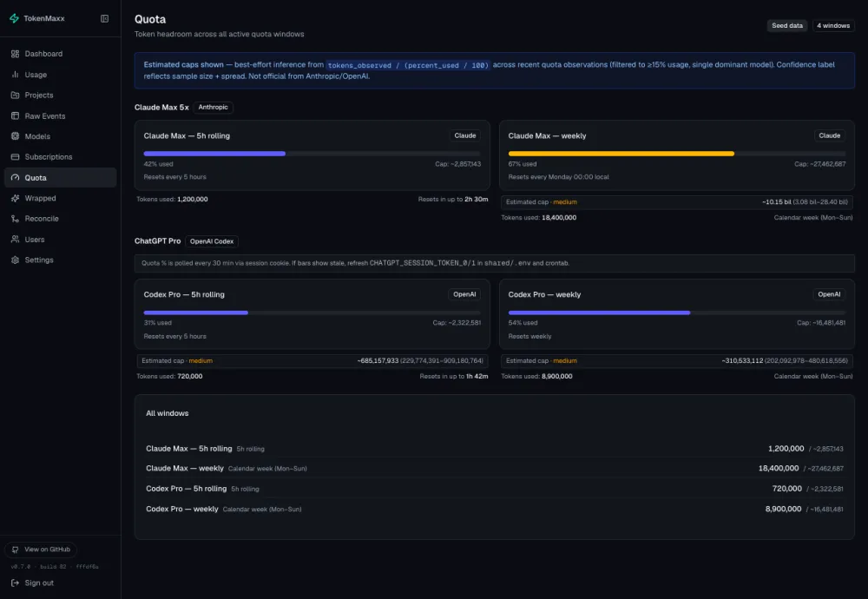The image size is (868, 599).
Task: Click 'Resets in up to 2h 30m' text
Action: (453, 200)
